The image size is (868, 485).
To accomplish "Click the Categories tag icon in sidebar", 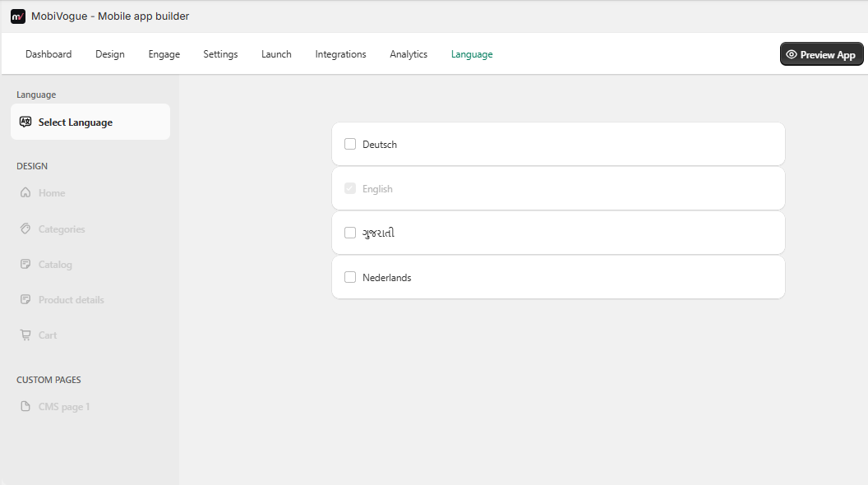I will [x=25, y=229].
